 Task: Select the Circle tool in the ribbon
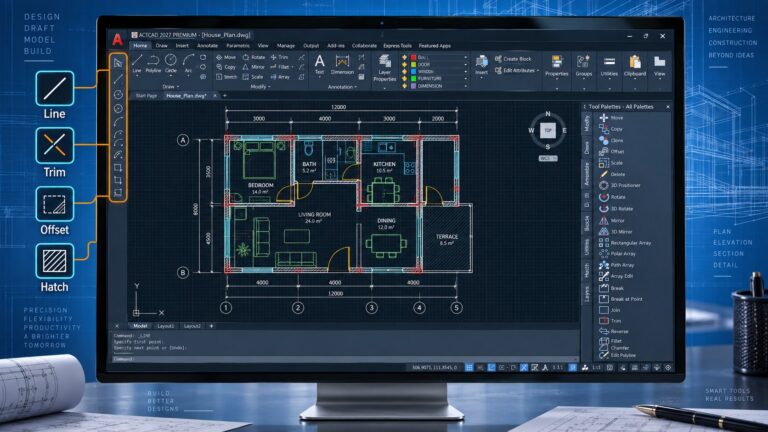point(170,64)
